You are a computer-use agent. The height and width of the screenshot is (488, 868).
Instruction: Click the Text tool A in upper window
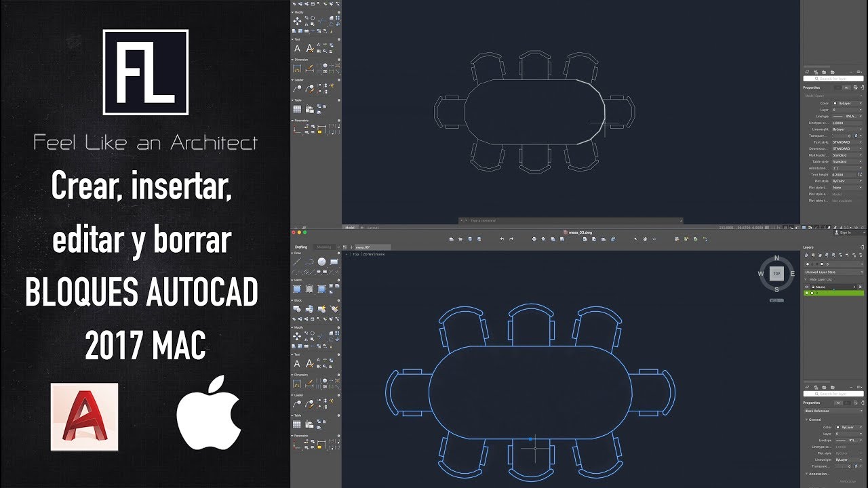point(297,48)
